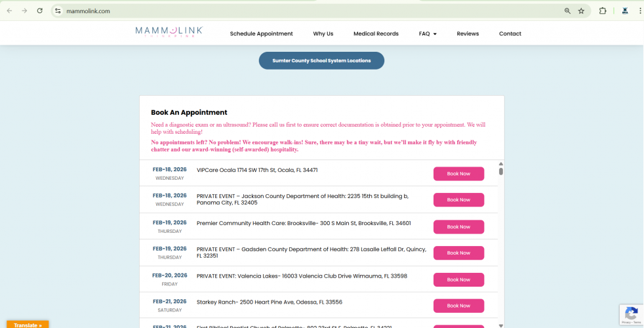
Task: Click the Book An Appointment heading
Action: point(189,112)
